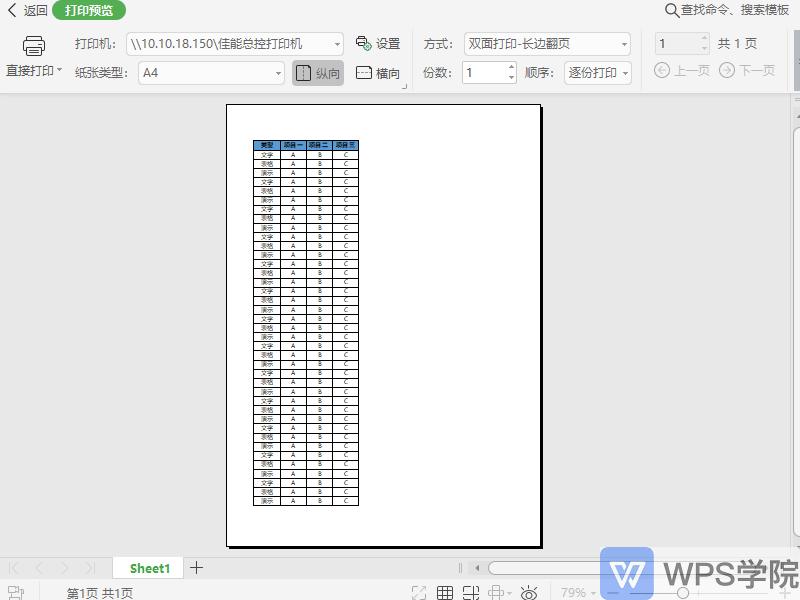
Task: Click the 共 1 页 total pages text
Action: tap(737, 44)
